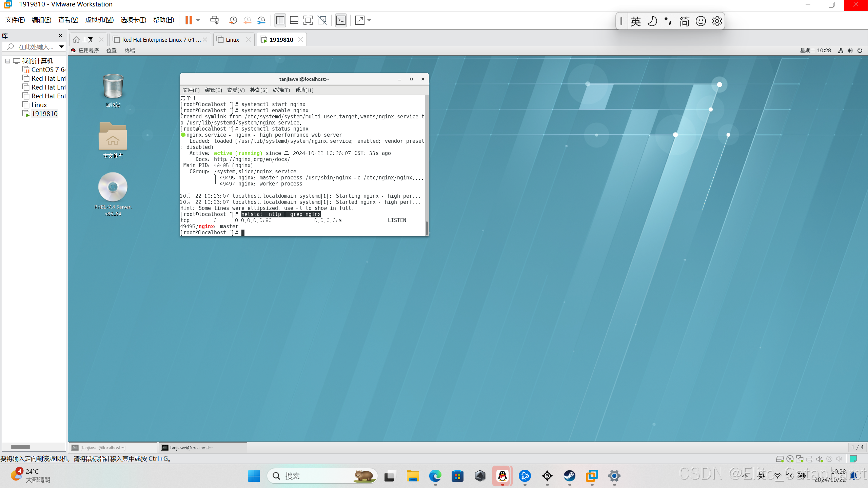
Task: Toggle the library sidebar view
Action: (280, 20)
